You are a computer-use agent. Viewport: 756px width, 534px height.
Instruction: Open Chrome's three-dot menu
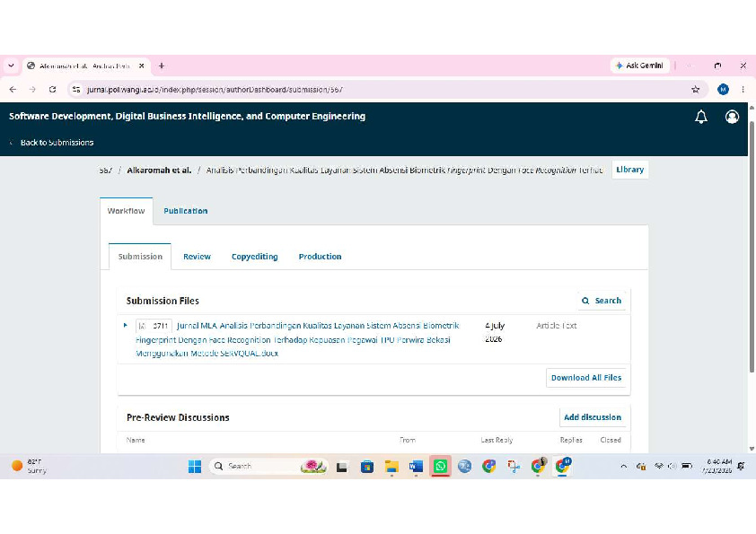743,89
